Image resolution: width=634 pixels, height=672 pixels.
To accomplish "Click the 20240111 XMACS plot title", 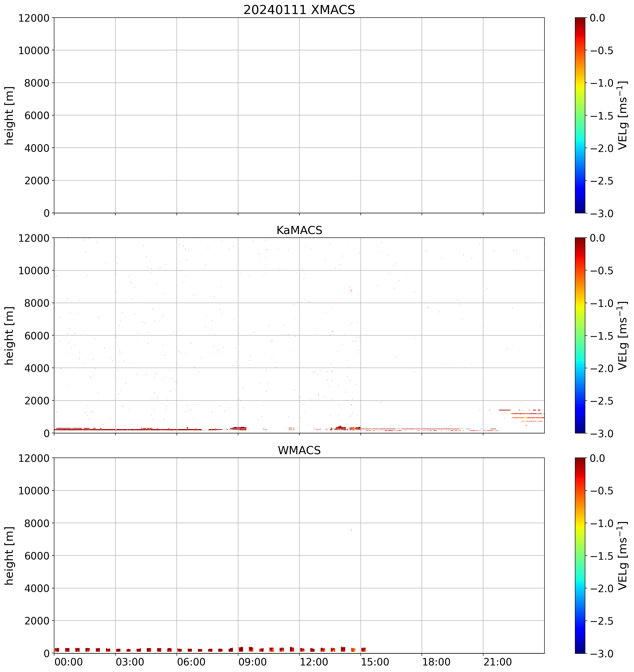I will tap(299, 10).
